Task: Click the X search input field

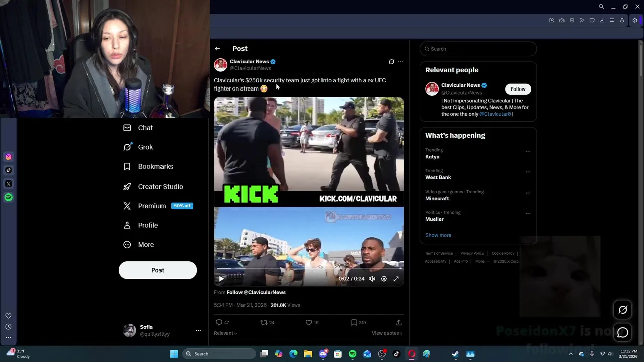Action: click(x=478, y=49)
